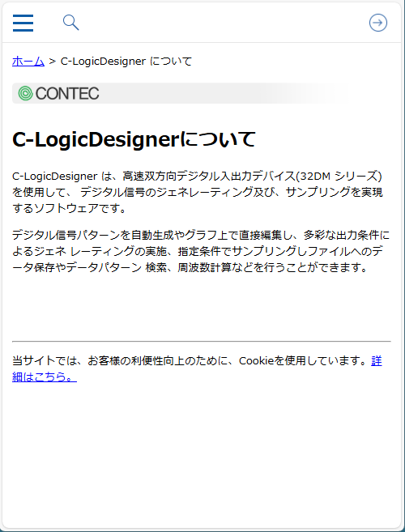
Task: Open the hamburger navigation menu
Action: (x=23, y=23)
